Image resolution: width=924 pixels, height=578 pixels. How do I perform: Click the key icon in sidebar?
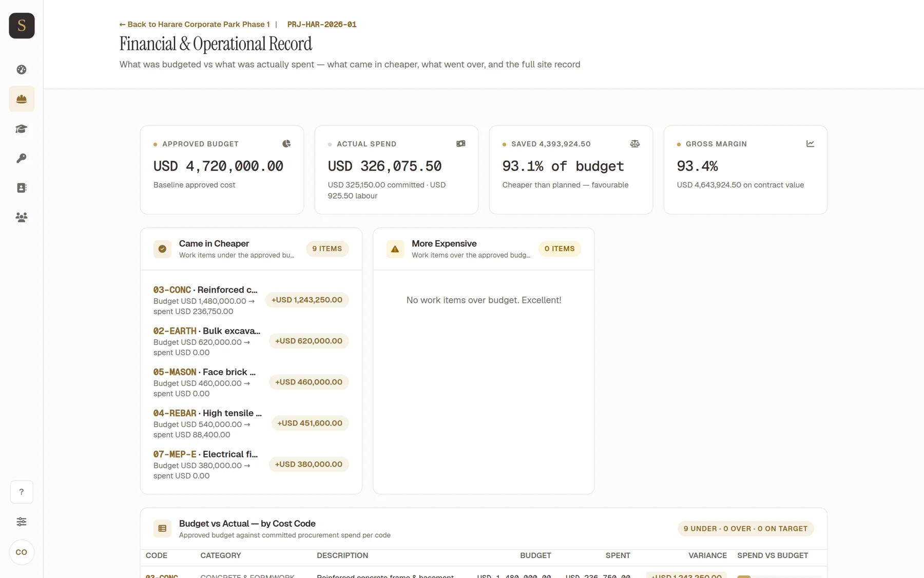pyautogui.click(x=22, y=158)
